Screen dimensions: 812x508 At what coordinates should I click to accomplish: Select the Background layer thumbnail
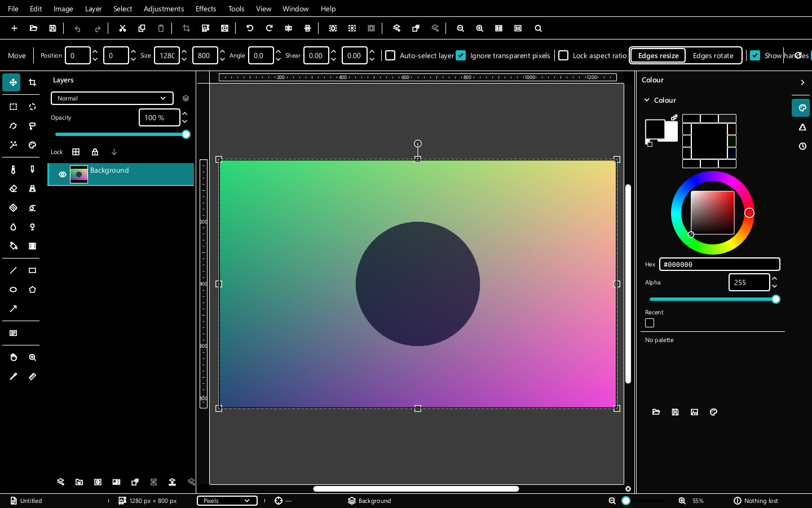(79, 174)
